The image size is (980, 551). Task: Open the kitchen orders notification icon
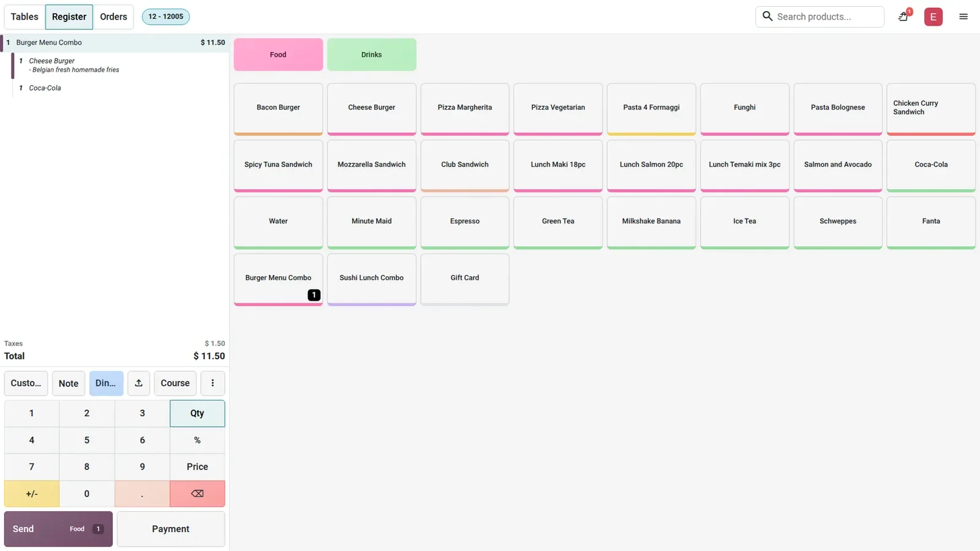tap(904, 17)
